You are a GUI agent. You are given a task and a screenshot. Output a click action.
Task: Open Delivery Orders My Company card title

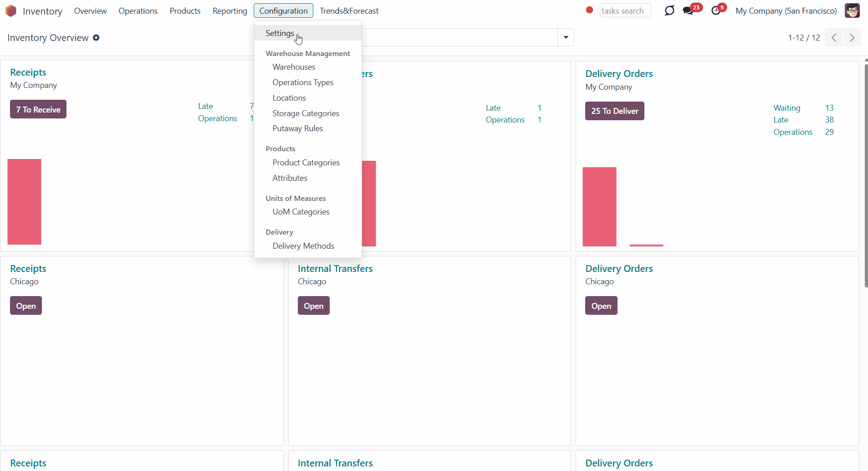[x=619, y=74]
